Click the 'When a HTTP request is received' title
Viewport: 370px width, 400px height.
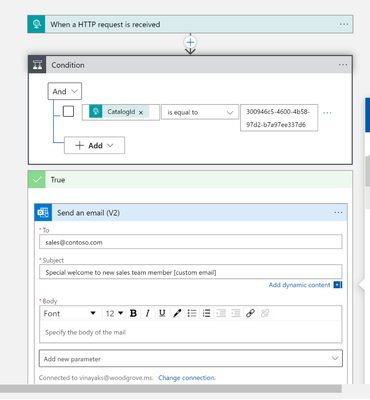click(x=105, y=24)
